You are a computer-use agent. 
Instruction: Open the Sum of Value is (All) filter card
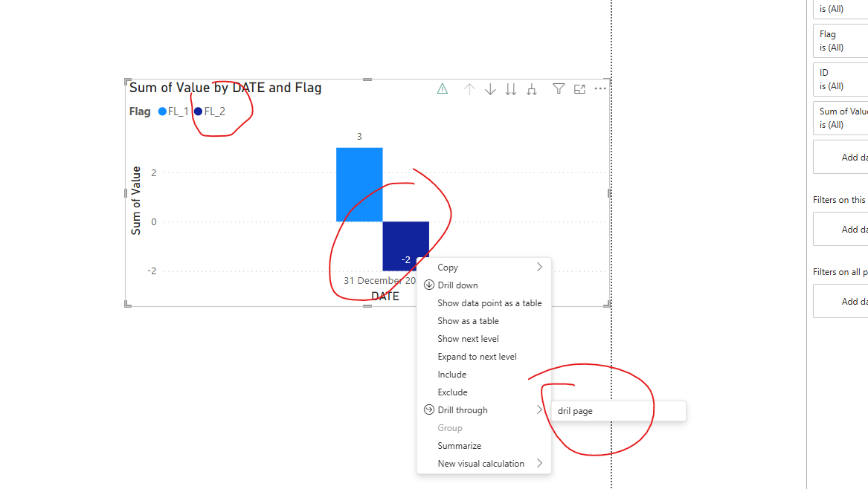pos(840,118)
